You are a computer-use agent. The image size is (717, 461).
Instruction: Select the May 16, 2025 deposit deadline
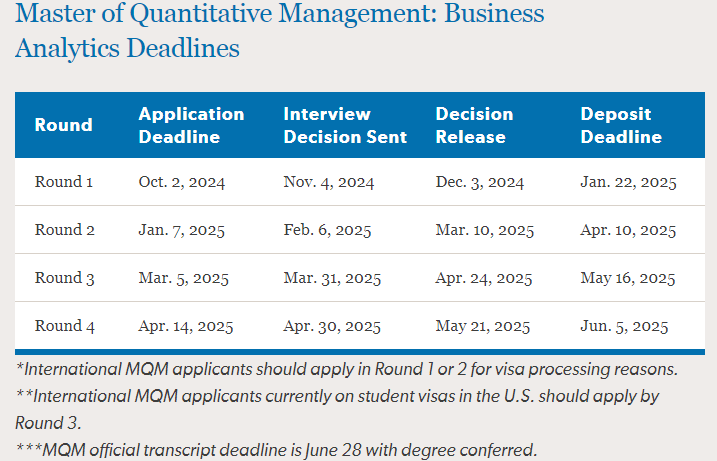628,279
